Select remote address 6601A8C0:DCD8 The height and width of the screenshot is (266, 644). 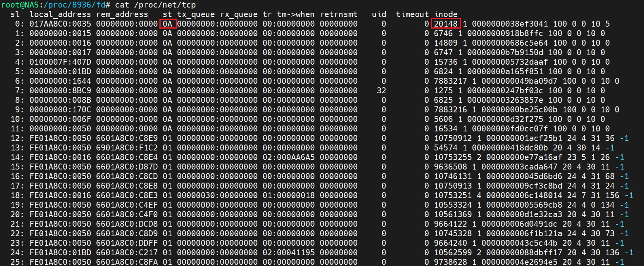coord(127,224)
